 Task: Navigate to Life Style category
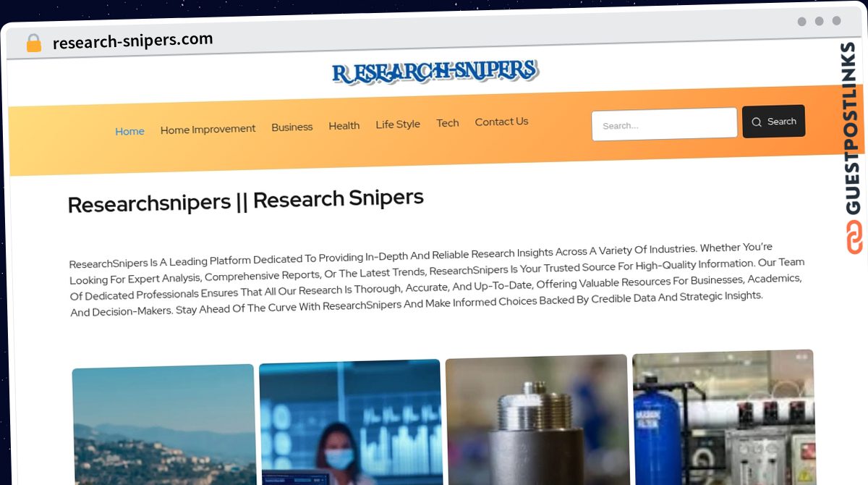click(398, 124)
